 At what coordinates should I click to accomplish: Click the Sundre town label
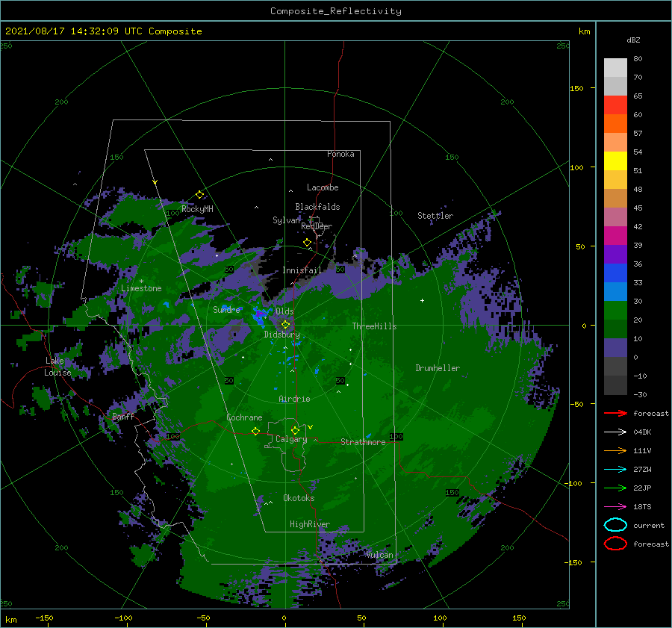(x=227, y=309)
